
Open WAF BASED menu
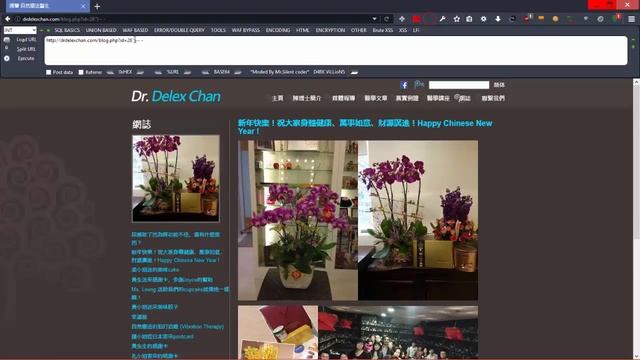(135, 30)
